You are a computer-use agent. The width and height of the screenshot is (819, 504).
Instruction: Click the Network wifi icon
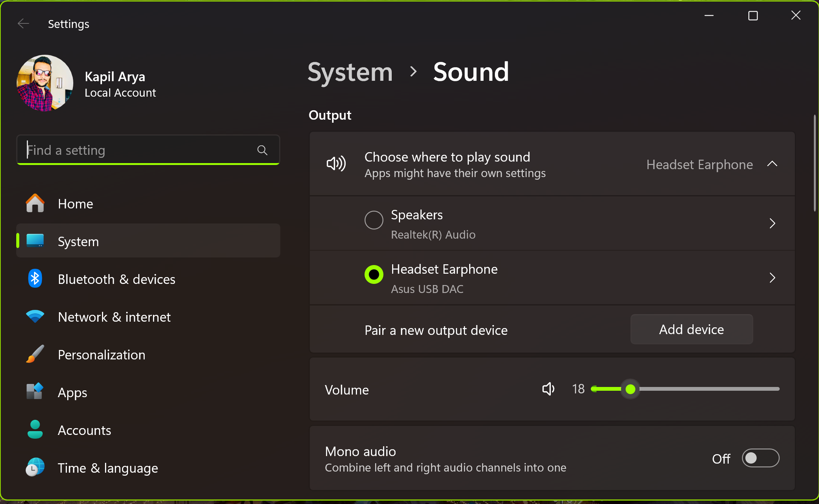[x=35, y=316]
